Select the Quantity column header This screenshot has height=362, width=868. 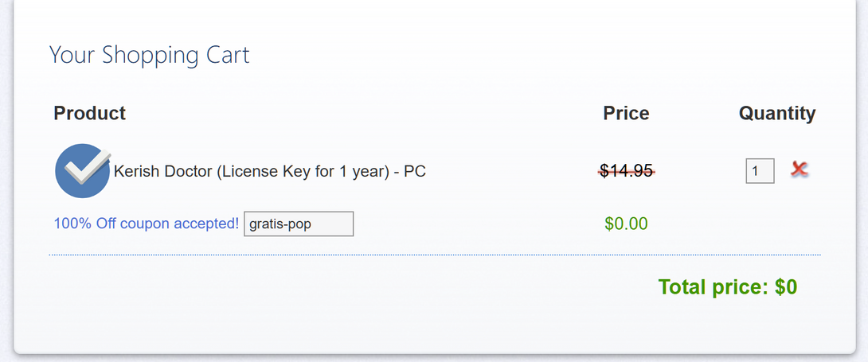pos(776,113)
